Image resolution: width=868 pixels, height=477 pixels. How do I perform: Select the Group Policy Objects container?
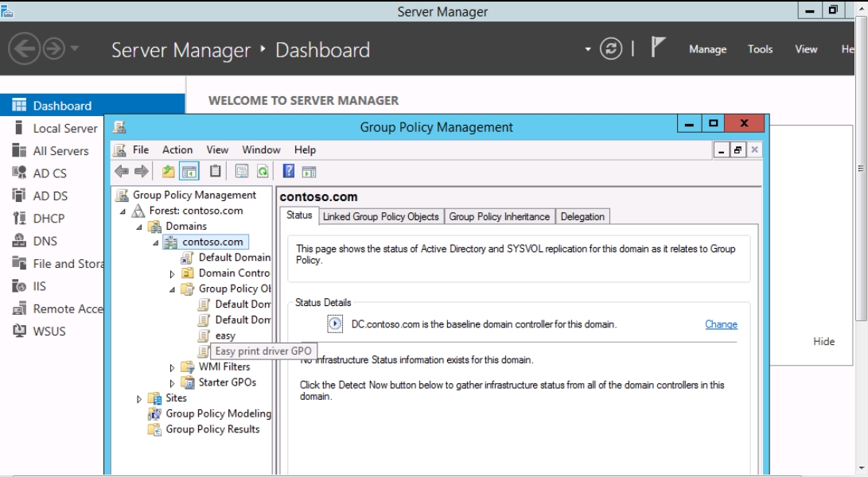pos(235,289)
